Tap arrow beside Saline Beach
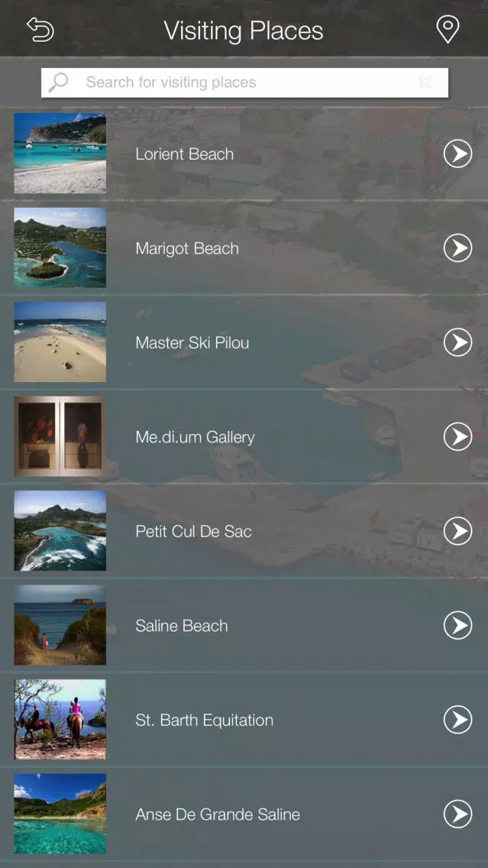488x868 pixels. click(457, 626)
